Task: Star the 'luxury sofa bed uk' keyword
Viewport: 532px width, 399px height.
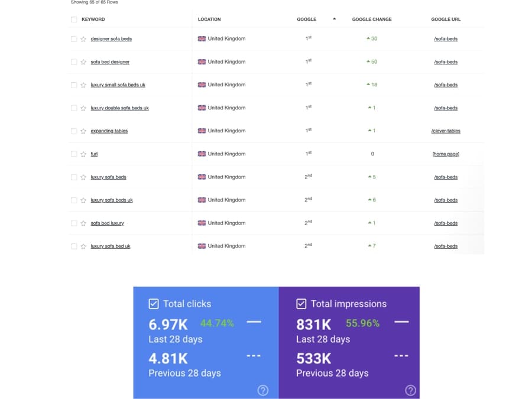Action: tap(83, 246)
